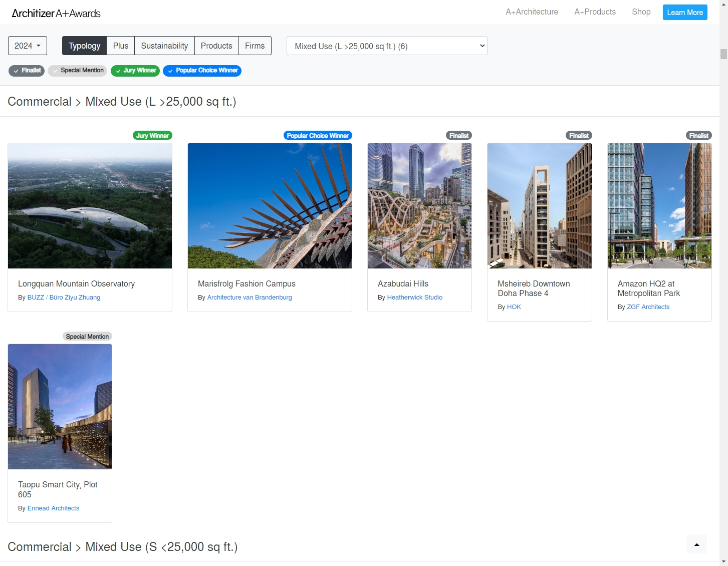
Task: Select the Products tab
Action: pos(216,46)
